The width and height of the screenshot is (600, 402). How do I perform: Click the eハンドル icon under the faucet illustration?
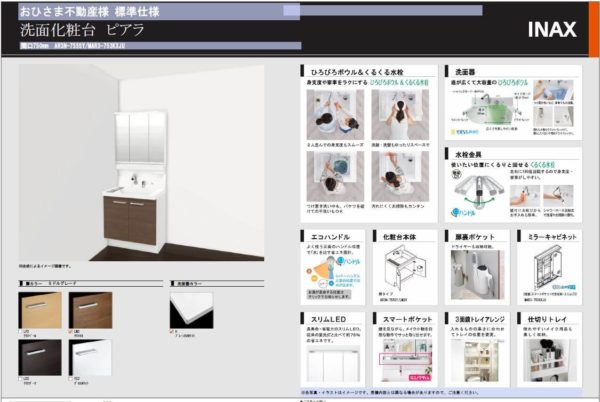tap(463, 212)
